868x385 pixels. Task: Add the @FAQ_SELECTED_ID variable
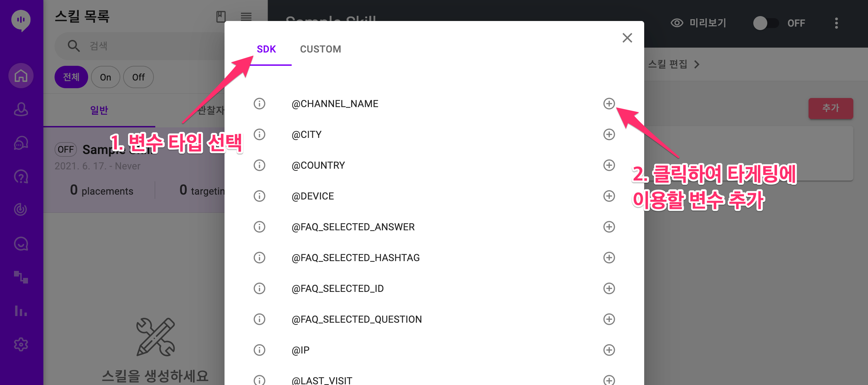609,288
